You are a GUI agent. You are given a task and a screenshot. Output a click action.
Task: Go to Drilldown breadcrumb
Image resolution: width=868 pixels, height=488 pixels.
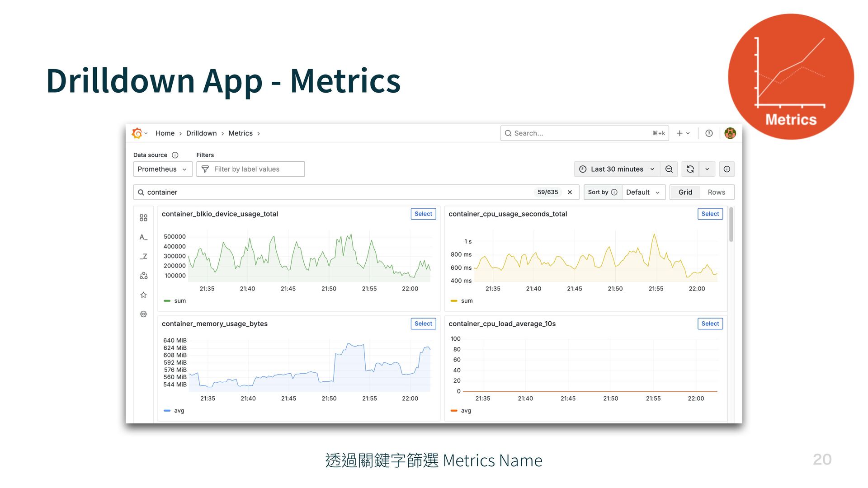[201, 133]
